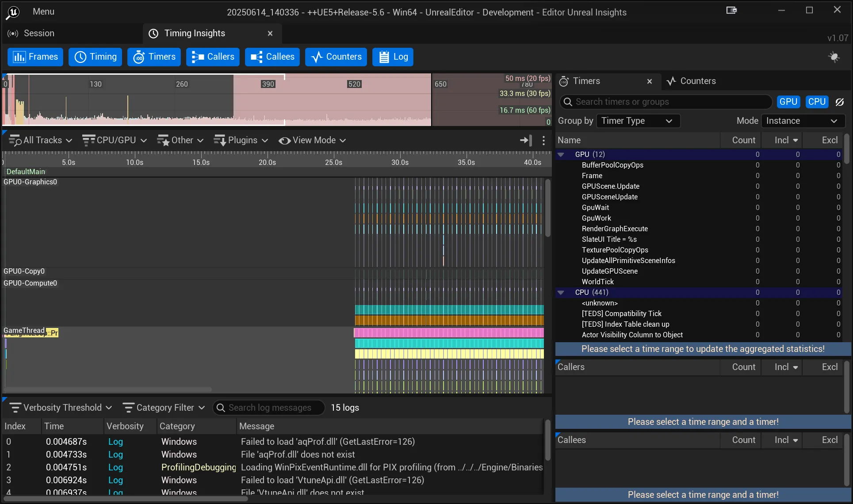Toggle the Callers panel button

pyautogui.click(x=213, y=57)
